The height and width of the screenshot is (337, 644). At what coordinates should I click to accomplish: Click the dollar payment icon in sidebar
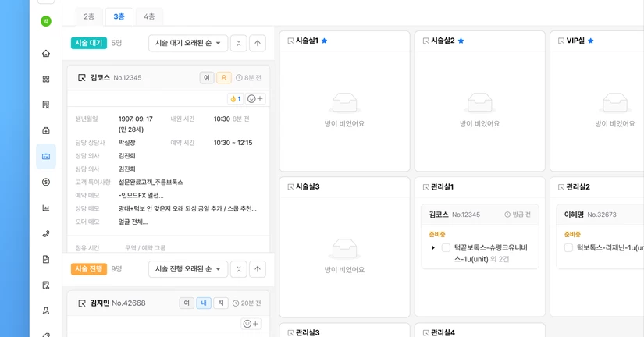(46, 183)
